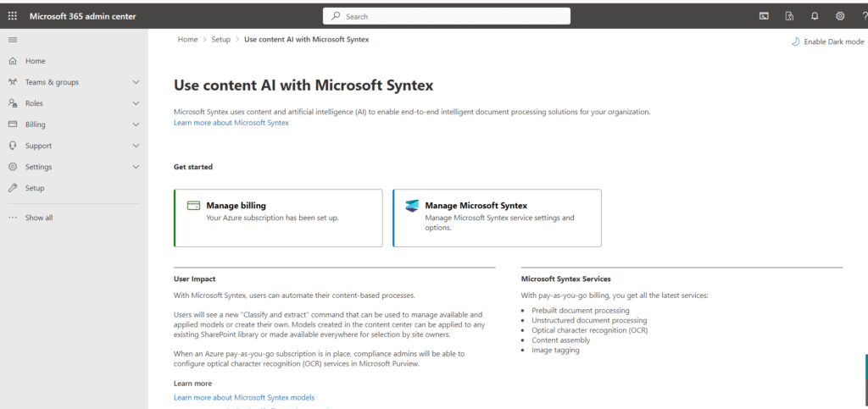Click the Manage Microsoft Syntex card icon
The width and height of the screenshot is (868, 409).
click(412, 206)
